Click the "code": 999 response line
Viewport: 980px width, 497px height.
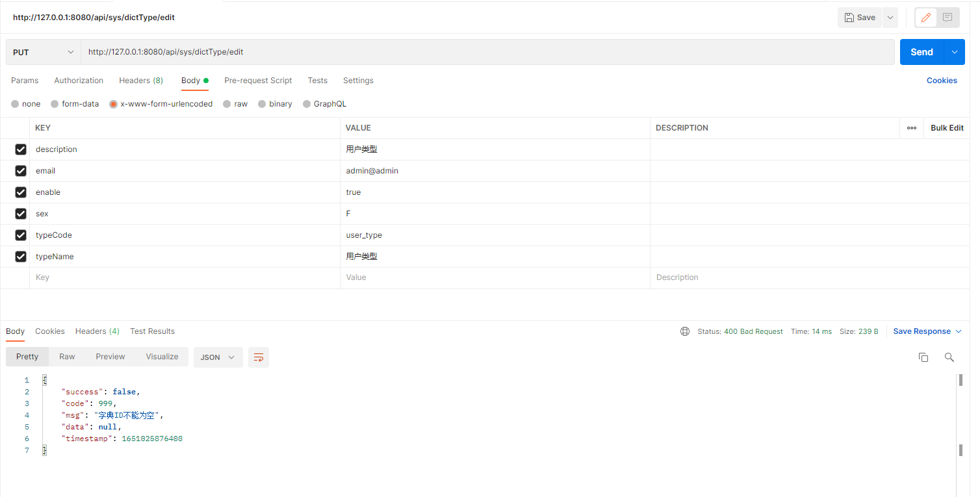click(89, 403)
